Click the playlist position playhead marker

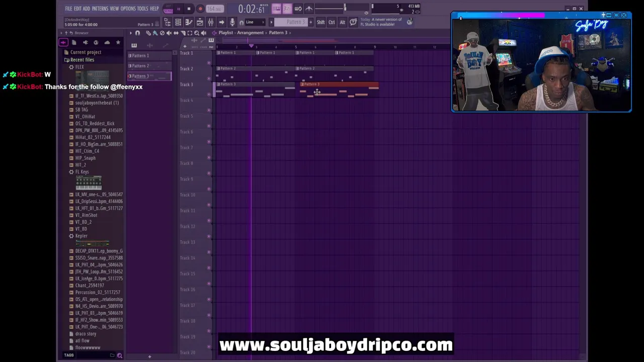tap(251, 47)
